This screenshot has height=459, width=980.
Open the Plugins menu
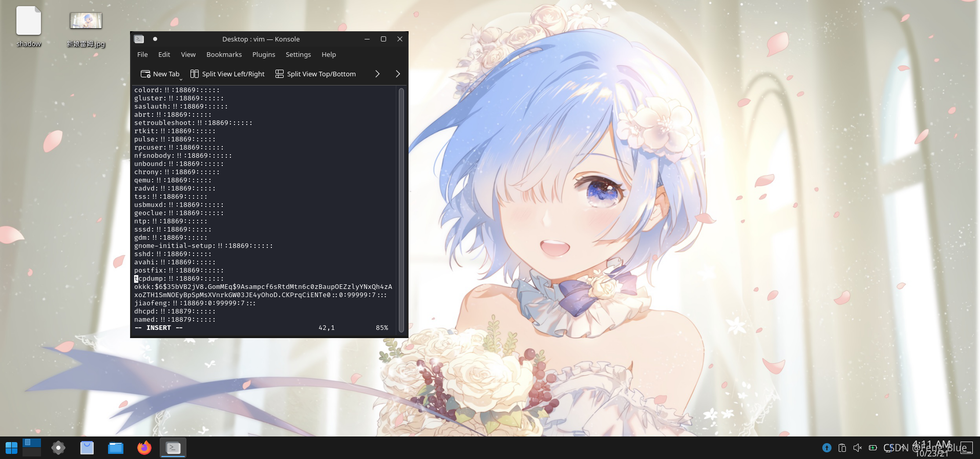264,54
